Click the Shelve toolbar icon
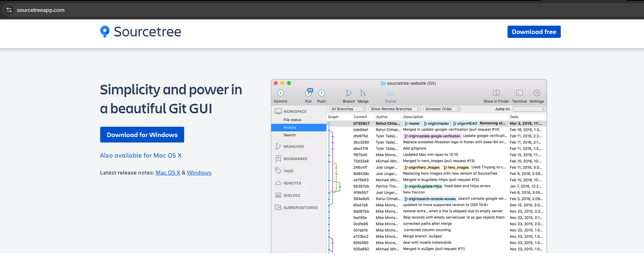644x257 pixels. pyautogui.click(x=390, y=93)
